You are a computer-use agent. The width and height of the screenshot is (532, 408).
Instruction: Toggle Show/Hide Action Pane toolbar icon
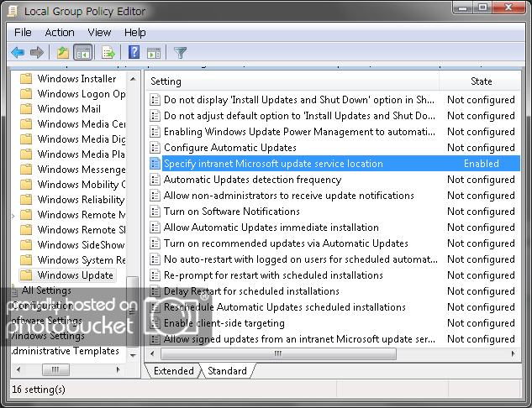coord(154,53)
